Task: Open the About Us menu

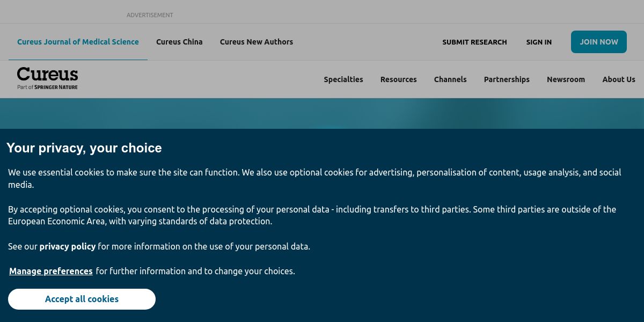Action: coord(619,79)
